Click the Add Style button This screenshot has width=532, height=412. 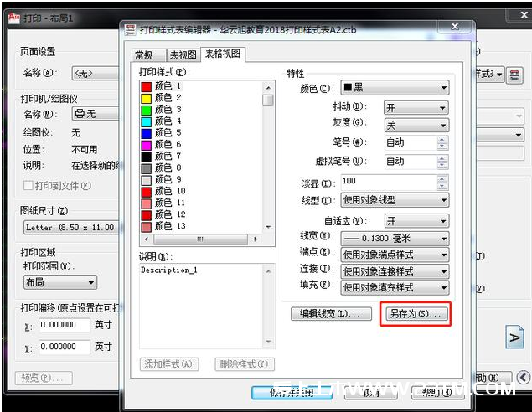[x=169, y=364]
